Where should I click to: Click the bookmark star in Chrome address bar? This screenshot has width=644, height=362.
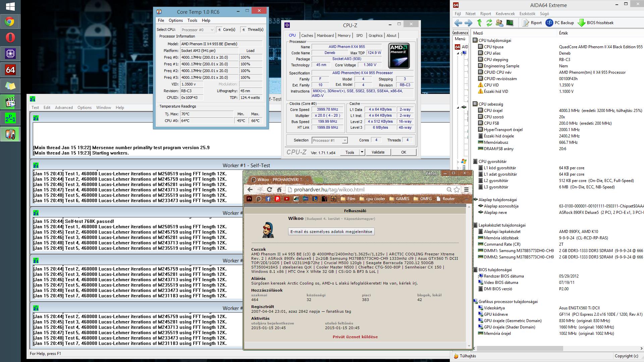pos(457,189)
